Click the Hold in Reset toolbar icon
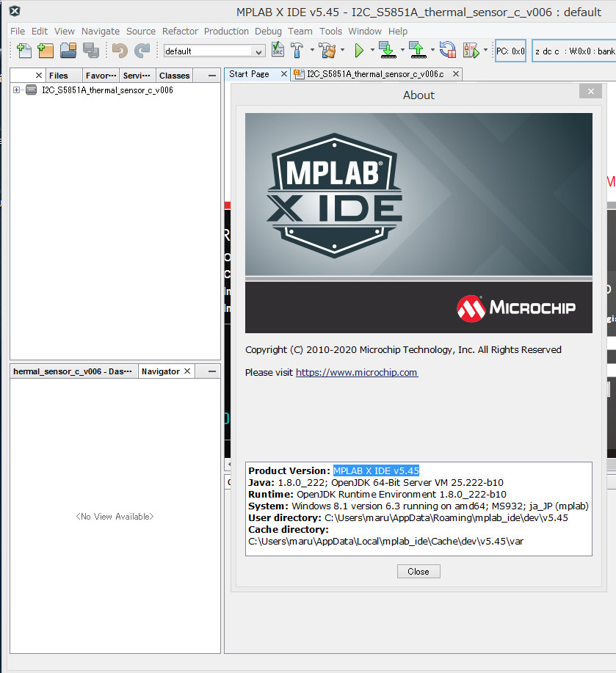Screen dimensions: 616x673 coord(448,50)
